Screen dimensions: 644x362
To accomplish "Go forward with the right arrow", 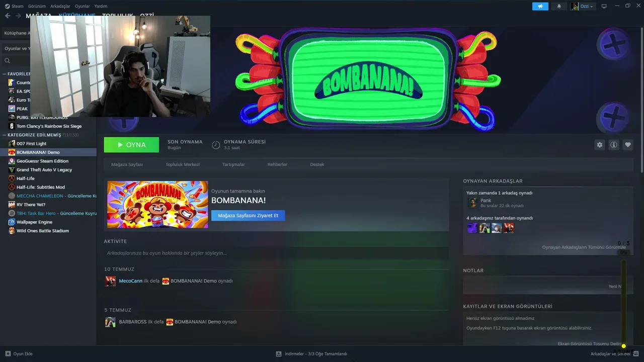I will tap(18, 16).
